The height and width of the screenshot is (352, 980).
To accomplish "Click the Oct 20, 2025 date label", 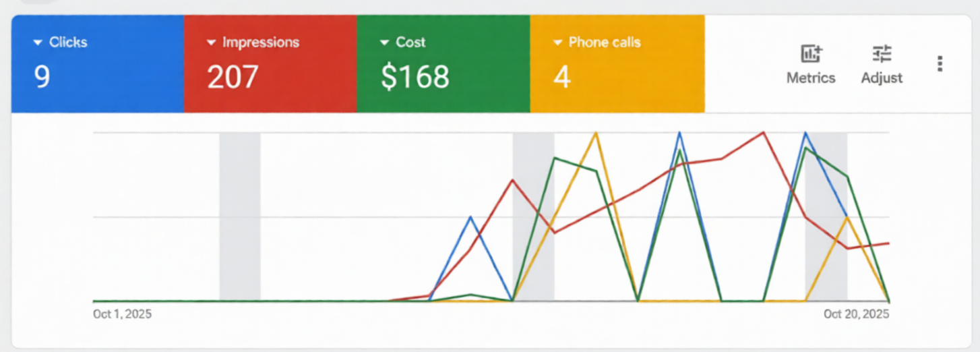I will click(x=856, y=314).
